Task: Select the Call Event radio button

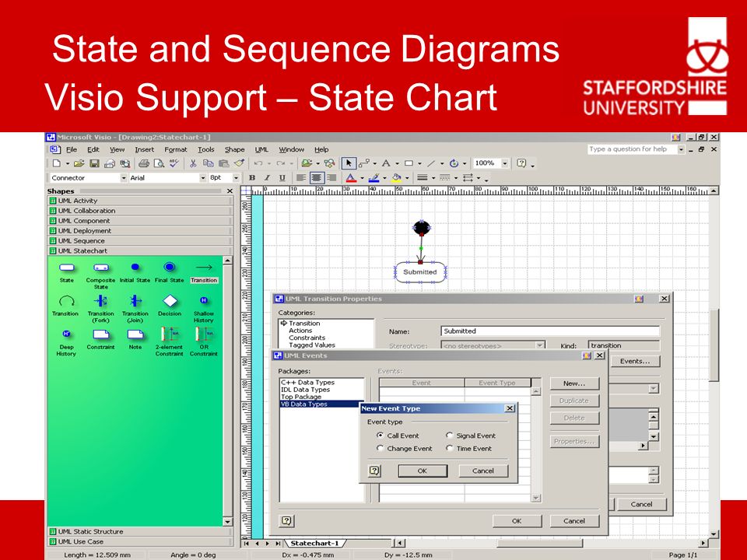Action: pos(380,436)
